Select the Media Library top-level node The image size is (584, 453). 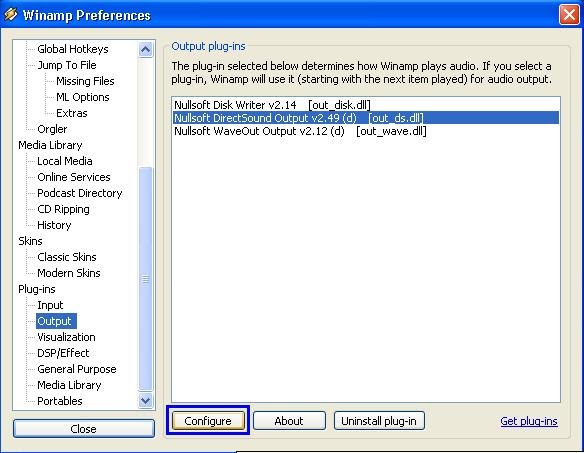pyautogui.click(x=50, y=145)
